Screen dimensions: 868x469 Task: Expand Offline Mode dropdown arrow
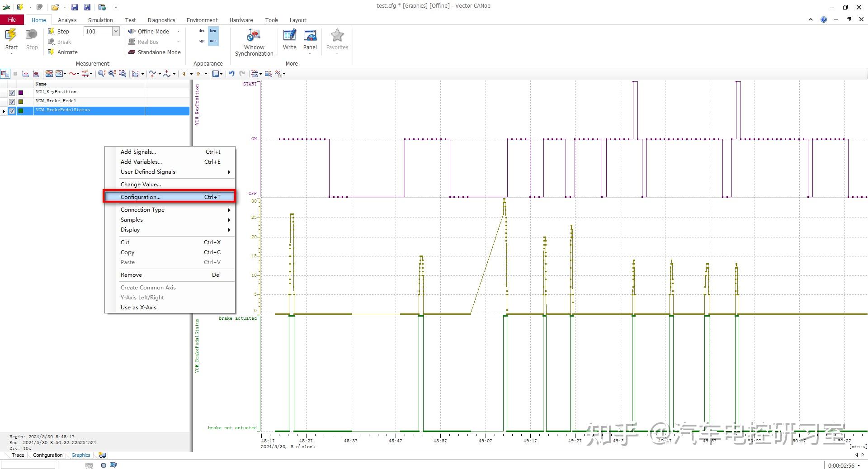tap(178, 31)
